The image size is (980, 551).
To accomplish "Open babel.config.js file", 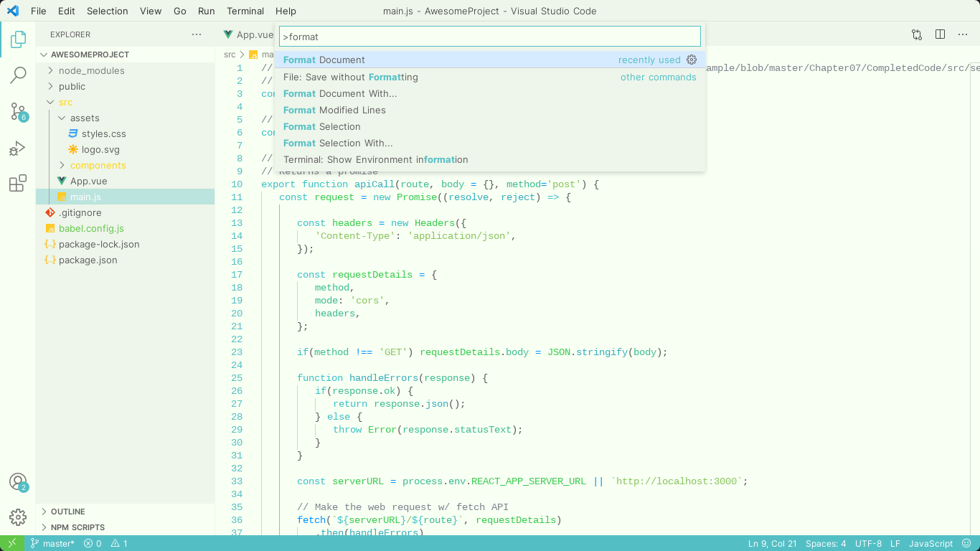I will [x=125, y=228].
